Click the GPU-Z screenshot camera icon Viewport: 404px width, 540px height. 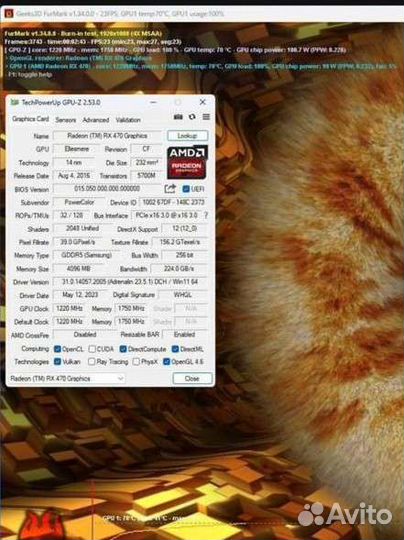click(x=178, y=117)
